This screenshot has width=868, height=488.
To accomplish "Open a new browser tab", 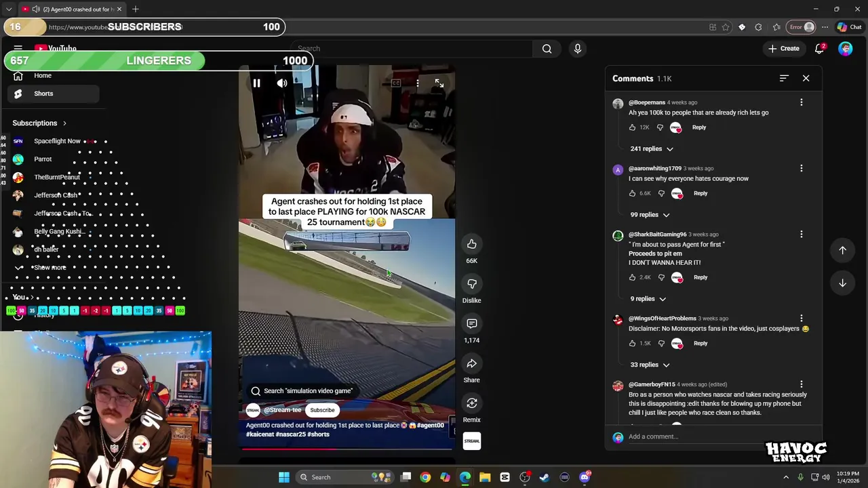I will tap(136, 9).
